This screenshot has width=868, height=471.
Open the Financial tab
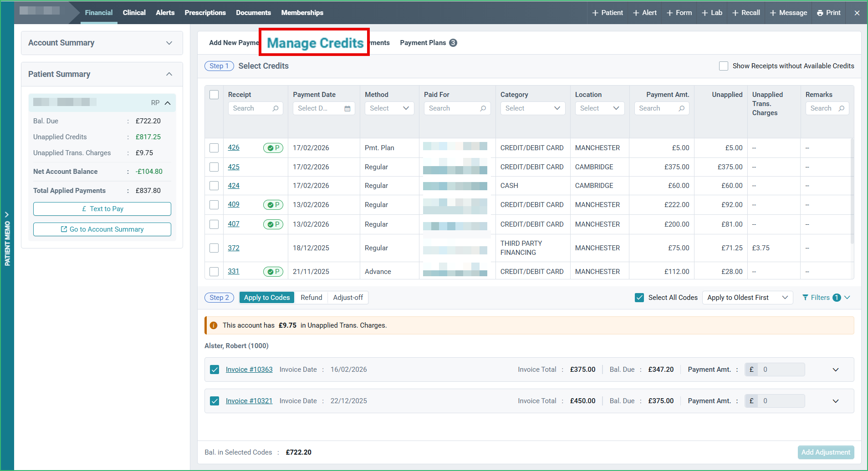(x=99, y=13)
